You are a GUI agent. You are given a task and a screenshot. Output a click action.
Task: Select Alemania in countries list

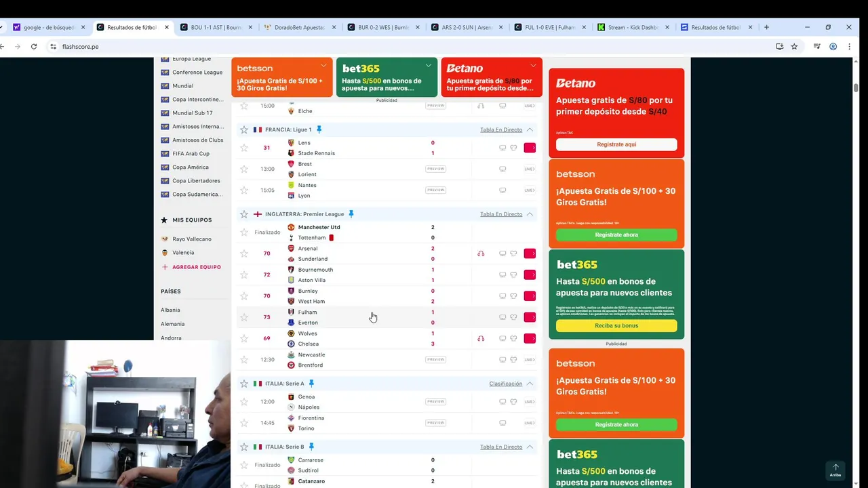tap(172, 324)
